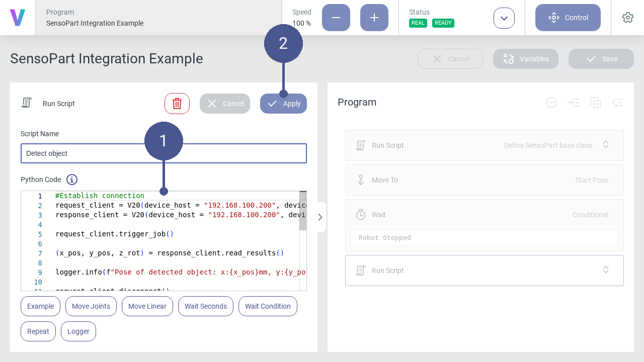Viewport: 644px width, 362px height.
Task: Decrease speed with the minus button
Action: 336,18
